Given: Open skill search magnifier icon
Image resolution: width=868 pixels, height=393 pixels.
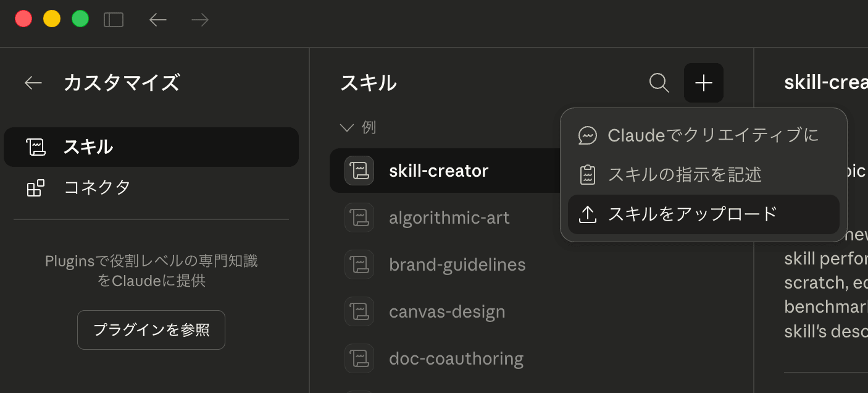Looking at the screenshot, I should tap(659, 83).
